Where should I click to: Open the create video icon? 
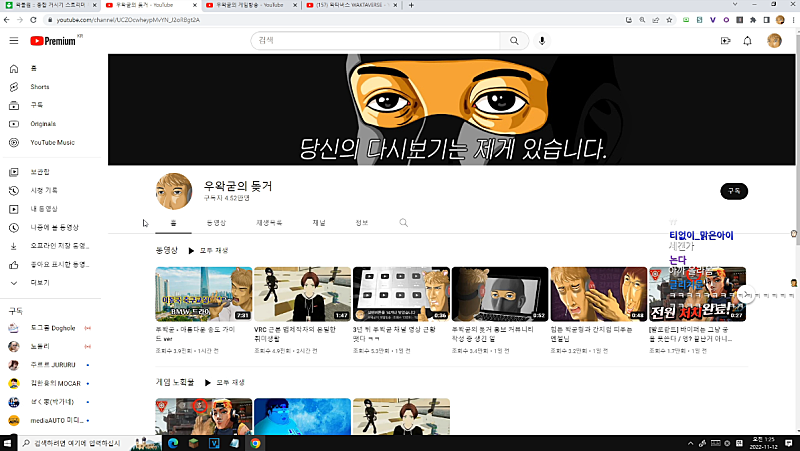point(726,41)
